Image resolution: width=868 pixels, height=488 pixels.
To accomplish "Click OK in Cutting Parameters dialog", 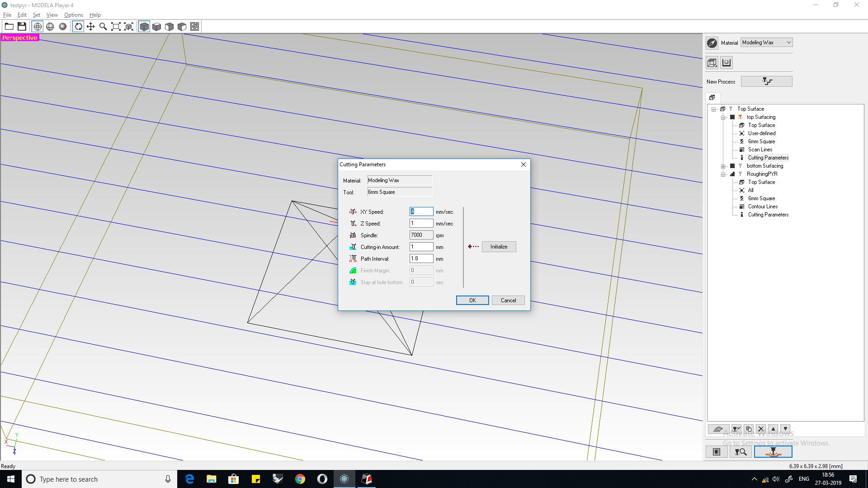I will point(472,300).
